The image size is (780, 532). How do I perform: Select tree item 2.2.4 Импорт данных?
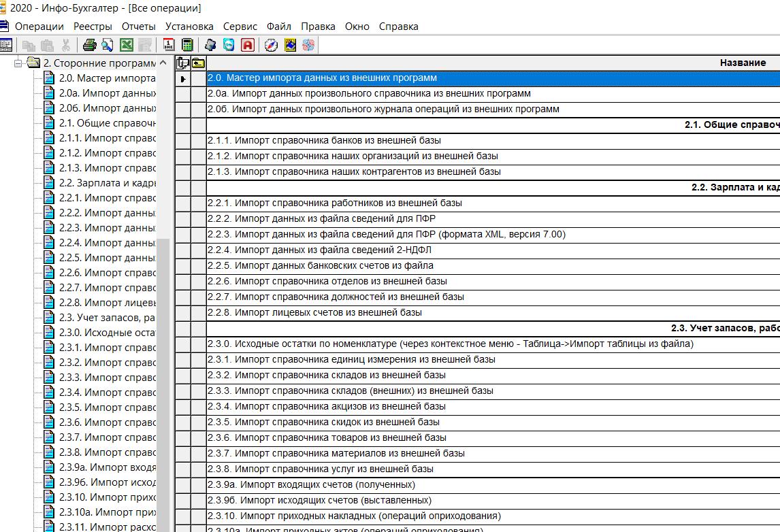pos(107,243)
